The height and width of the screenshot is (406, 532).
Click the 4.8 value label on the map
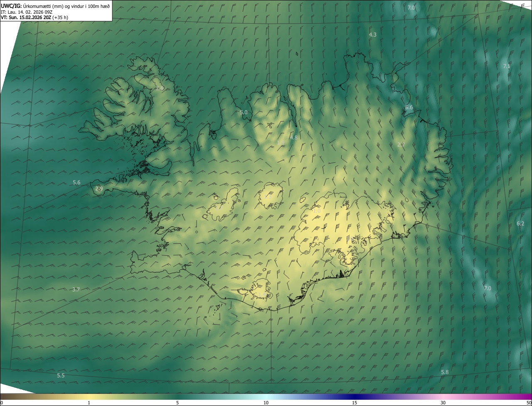coord(294,137)
